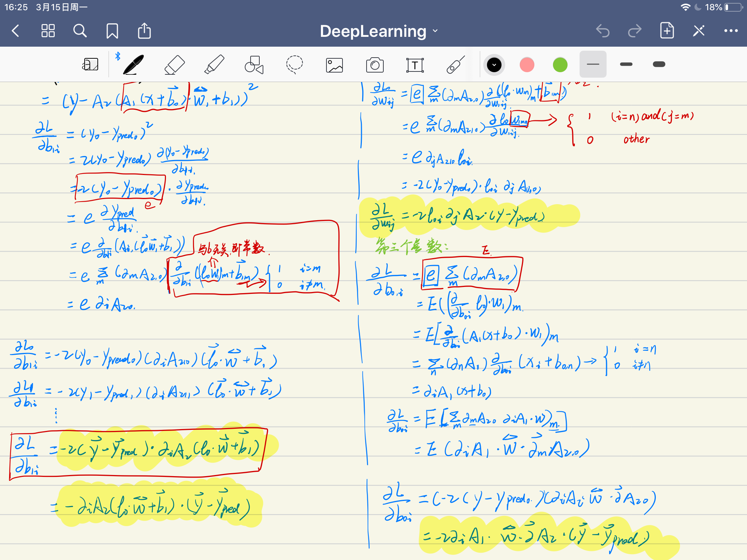Toggle read-only mode with the crossed-pencil icon
The image size is (747, 560).
[698, 31]
